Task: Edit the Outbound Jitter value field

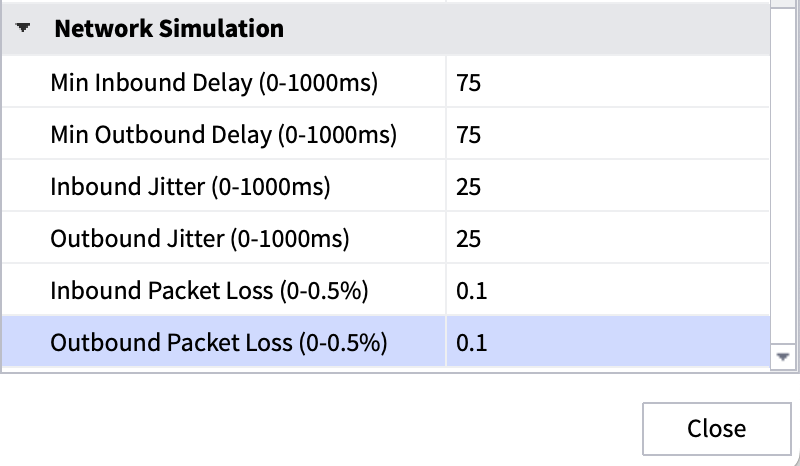Action: pos(608,238)
